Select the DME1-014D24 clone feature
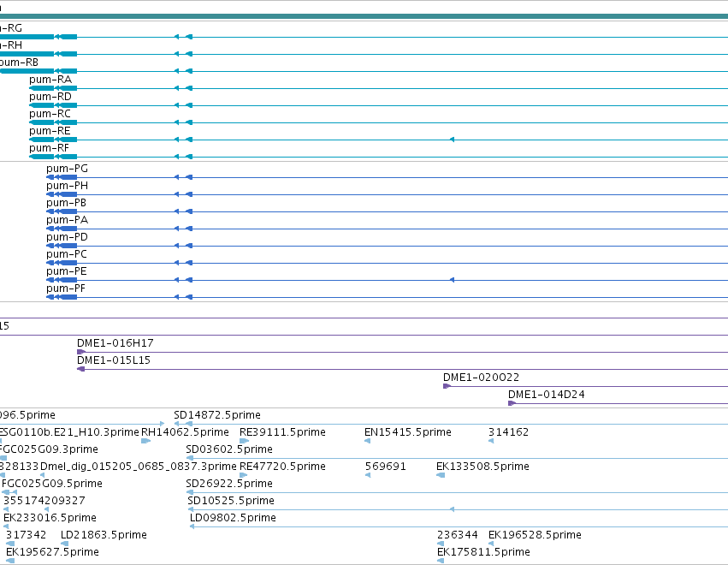This screenshot has height=565, width=728. tap(547, 395)
